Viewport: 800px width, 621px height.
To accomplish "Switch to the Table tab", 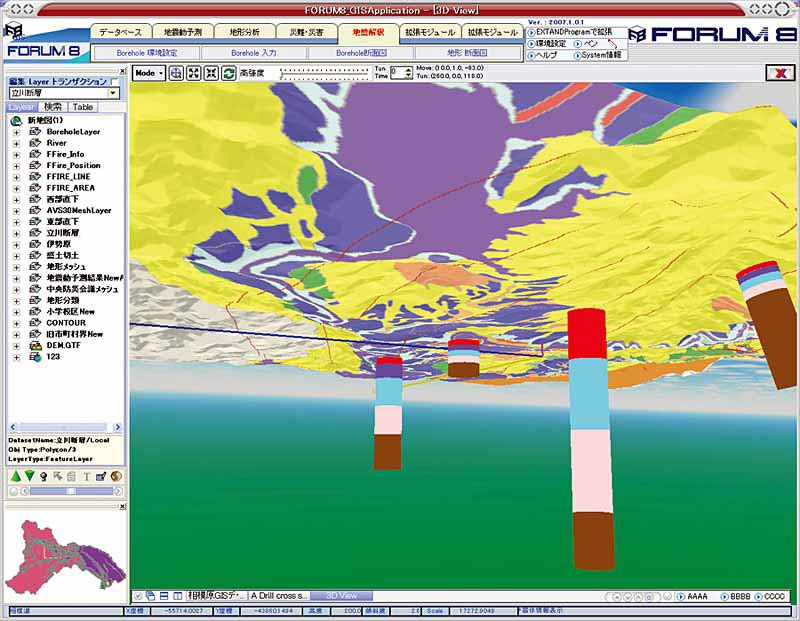I will pos(83,107).
